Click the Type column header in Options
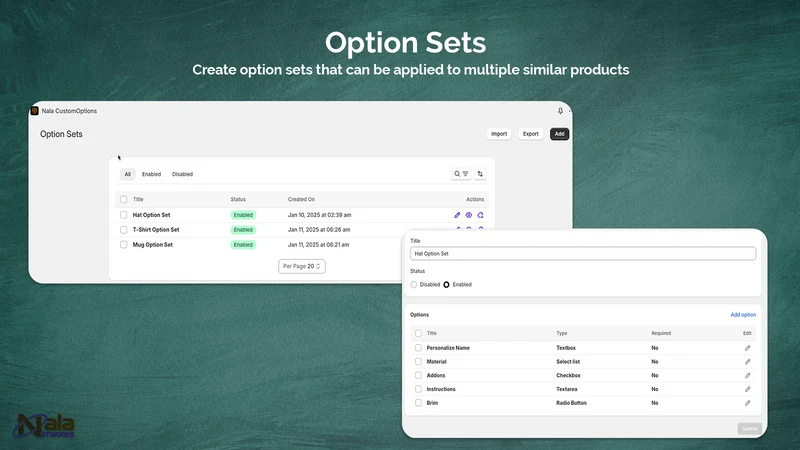The width and height of the screenshot is (800, 450). pyautogui.click(x=562, y=333)
